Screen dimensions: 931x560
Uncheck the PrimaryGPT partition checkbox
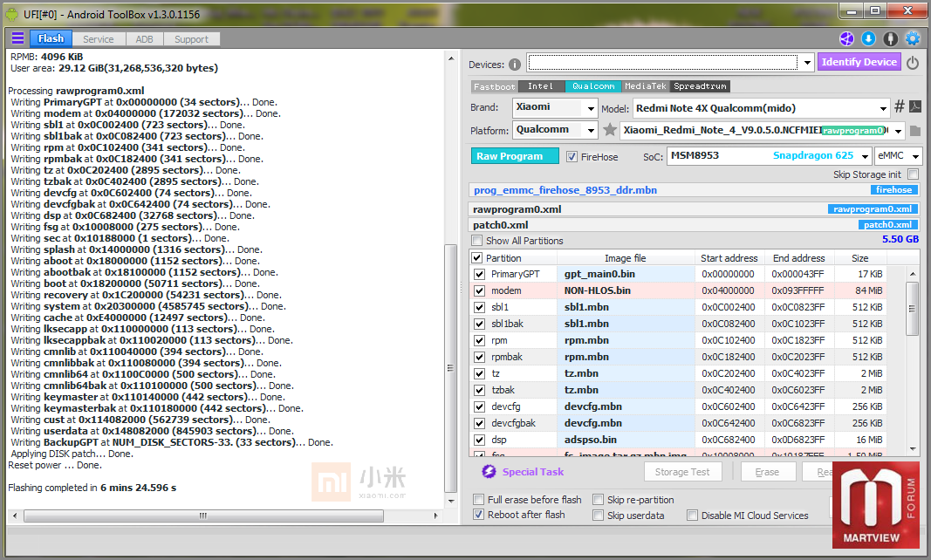coord(479,275)
